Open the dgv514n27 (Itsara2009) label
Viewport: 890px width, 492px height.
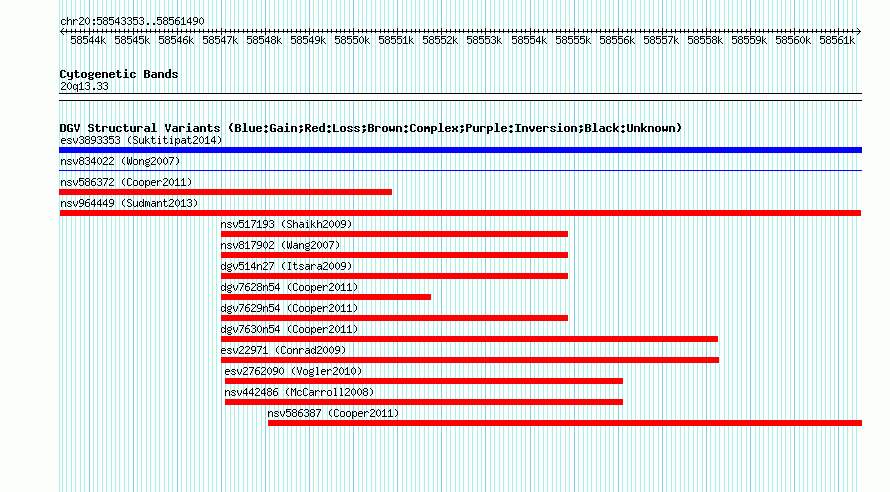pos(287,266)
